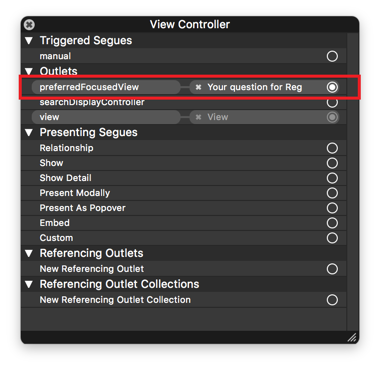
Task: Click the Your question for Reg connection
Action: 255,87
